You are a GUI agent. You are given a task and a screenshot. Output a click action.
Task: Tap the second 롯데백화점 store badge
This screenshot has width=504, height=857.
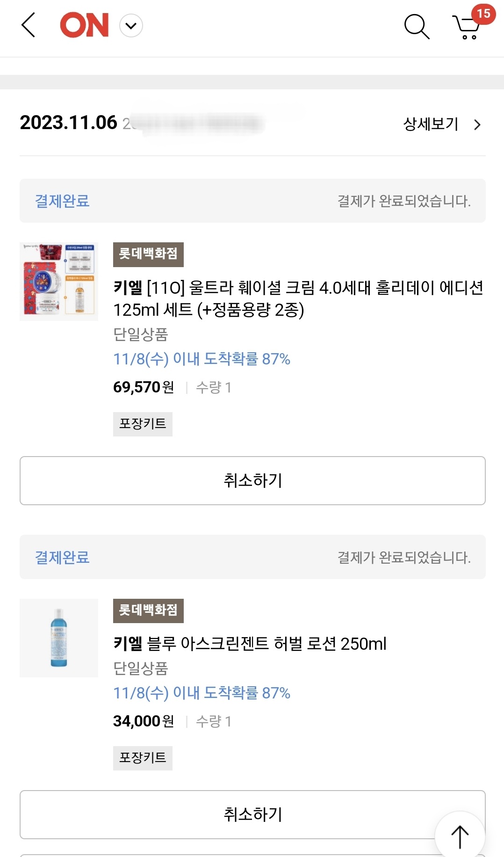point(148,611)
